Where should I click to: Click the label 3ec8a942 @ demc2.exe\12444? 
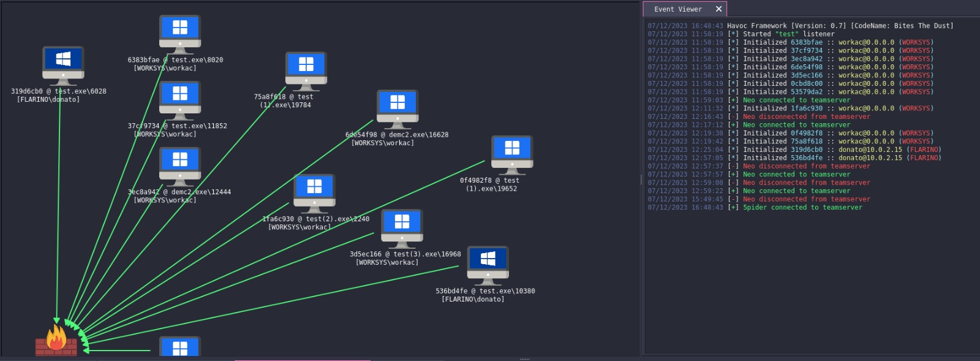click(179, 192)
